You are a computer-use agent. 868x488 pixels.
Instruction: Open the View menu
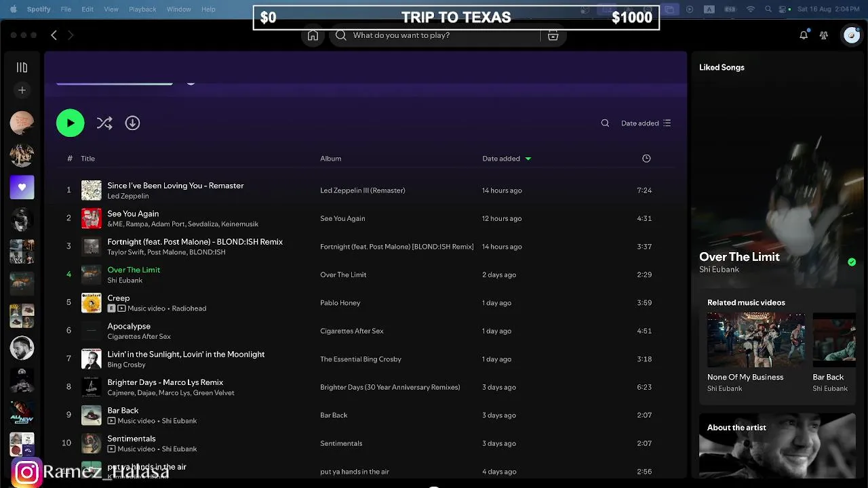[x=111, y=9]
